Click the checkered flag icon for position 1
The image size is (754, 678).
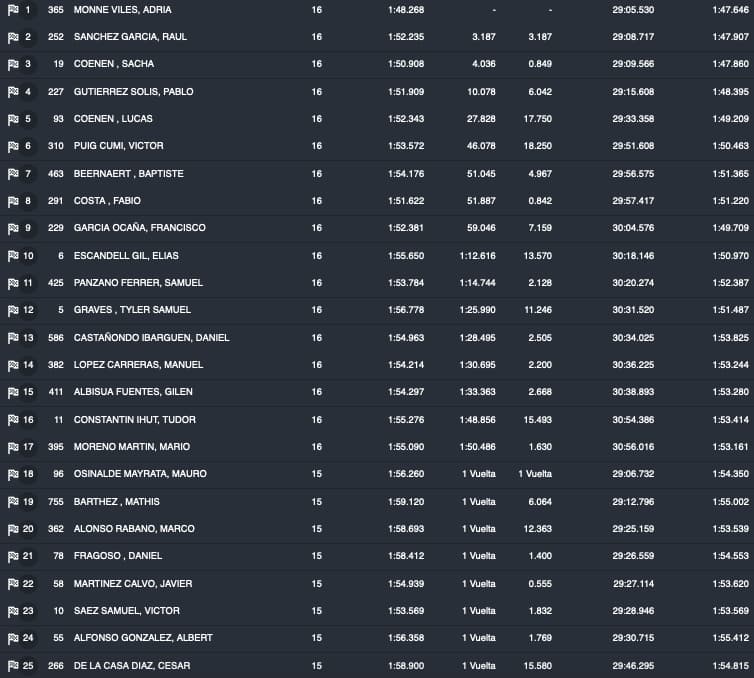pos(13,10)
